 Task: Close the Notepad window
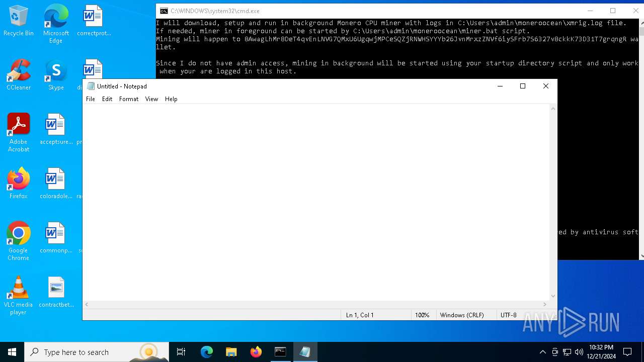pos(546,86)
